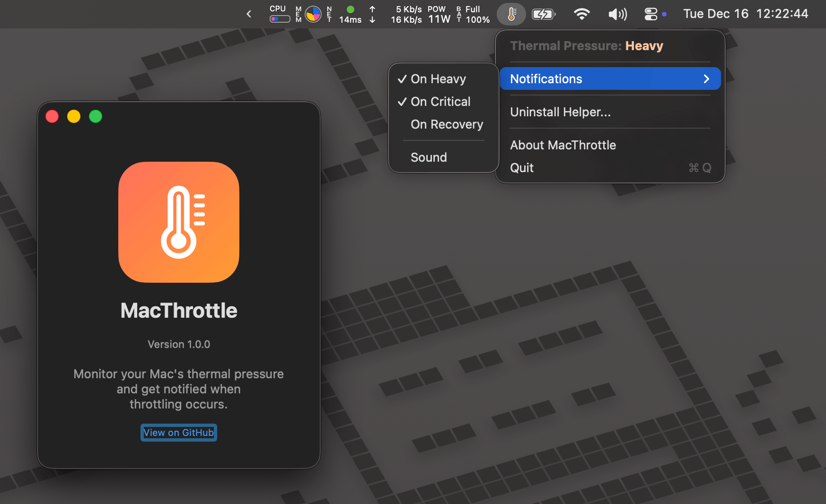Viewport: 826px width, 504px height.
Task: Choose About MacThrottle menu item
Action: (x=563, y=145)
